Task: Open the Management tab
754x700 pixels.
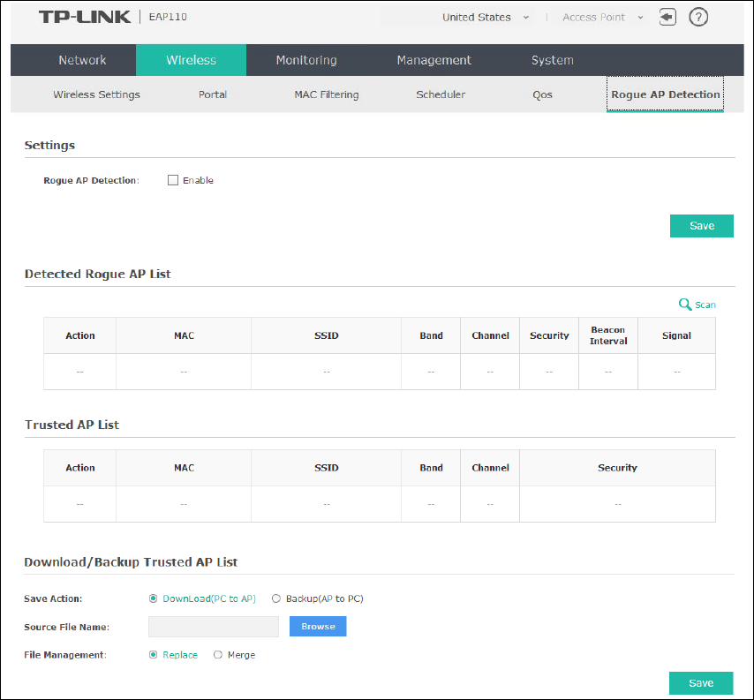Action: coord(434,60)
